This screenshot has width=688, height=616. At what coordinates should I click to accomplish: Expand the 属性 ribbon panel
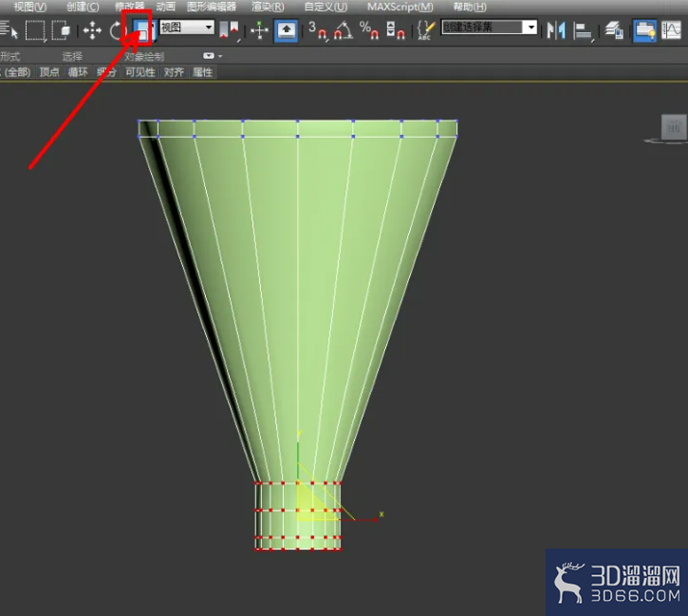coord(203,72)
